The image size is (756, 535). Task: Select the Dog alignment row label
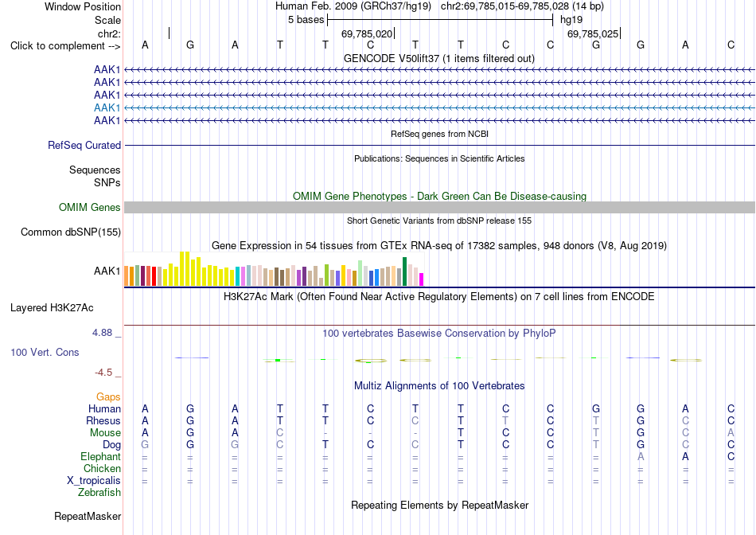[111, 445]
